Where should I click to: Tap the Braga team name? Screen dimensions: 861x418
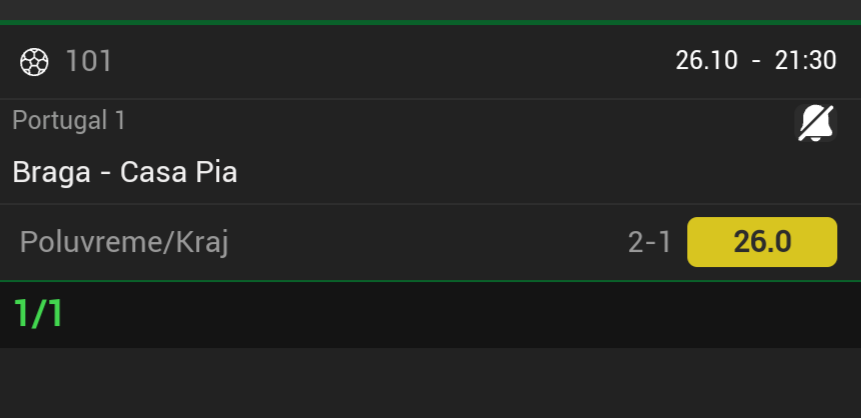(x=49, y=172)
